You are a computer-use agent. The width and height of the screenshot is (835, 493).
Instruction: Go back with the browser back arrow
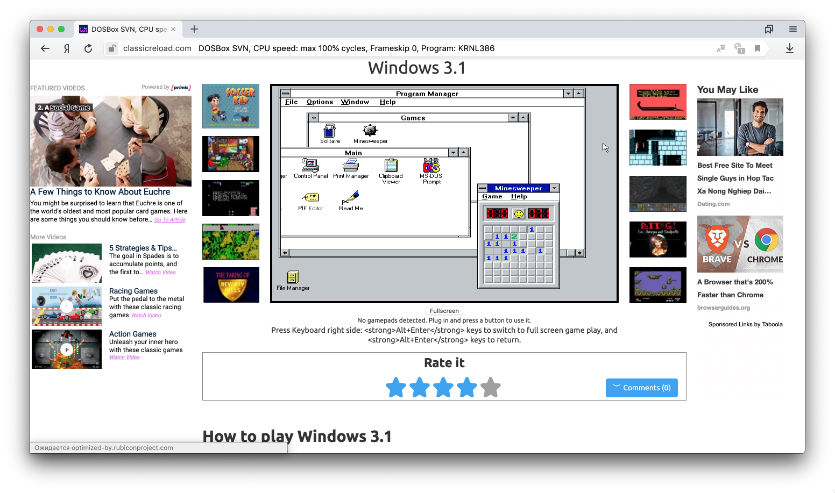coord(45,48)
